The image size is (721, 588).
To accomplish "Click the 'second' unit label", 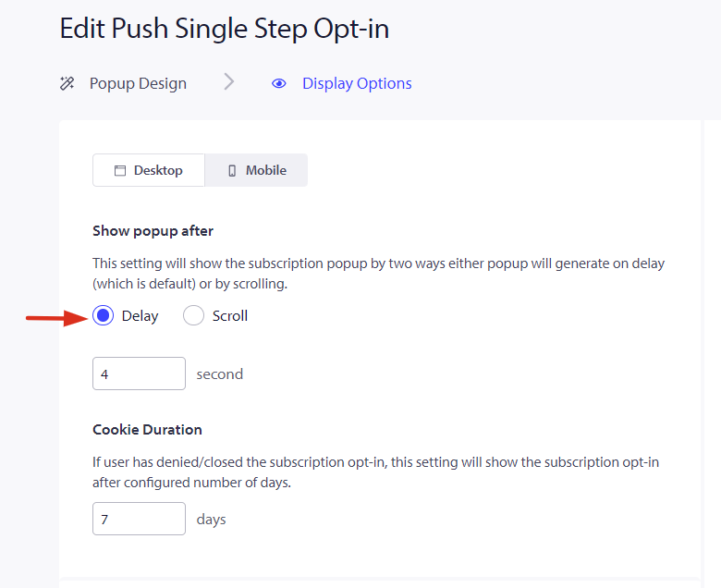I will [x=220, y=374].
